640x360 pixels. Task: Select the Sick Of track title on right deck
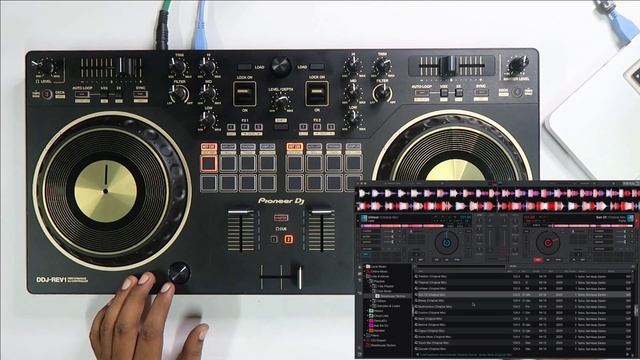click(601, 218)
